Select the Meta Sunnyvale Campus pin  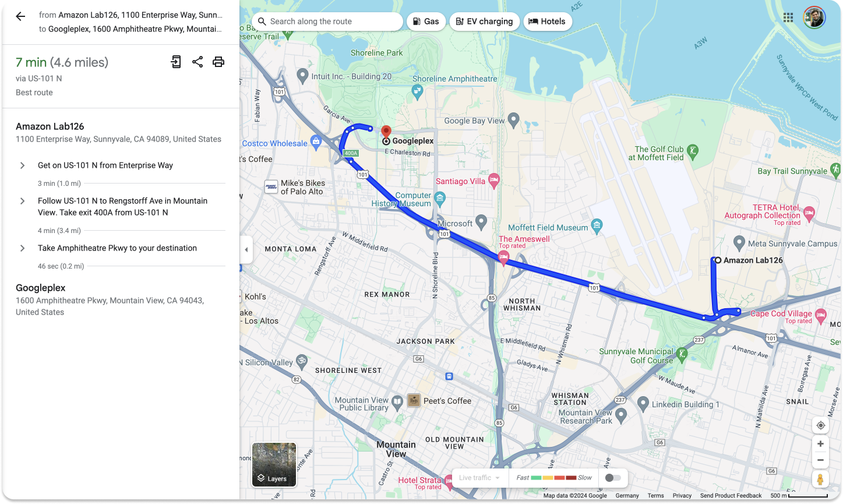point(739,242)
